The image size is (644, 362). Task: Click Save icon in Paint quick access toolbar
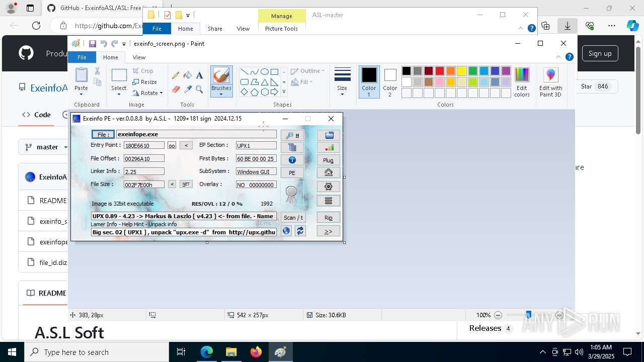point(93,44)
